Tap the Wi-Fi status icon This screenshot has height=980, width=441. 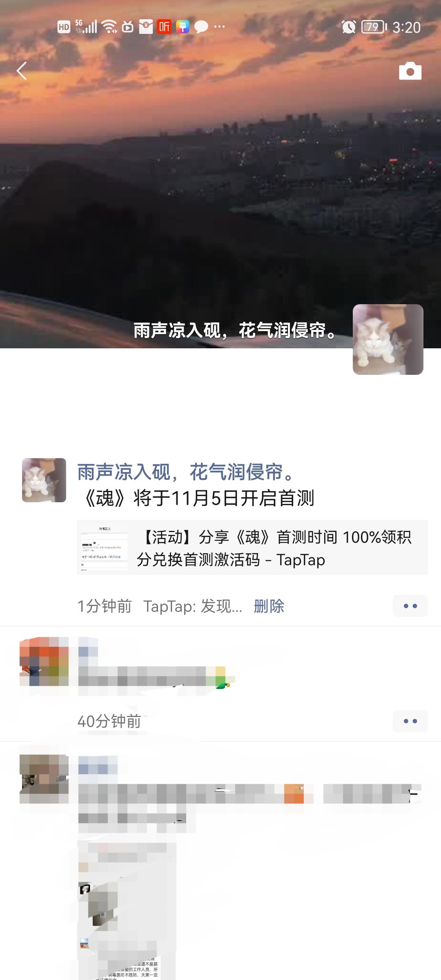tap(109, 27)
